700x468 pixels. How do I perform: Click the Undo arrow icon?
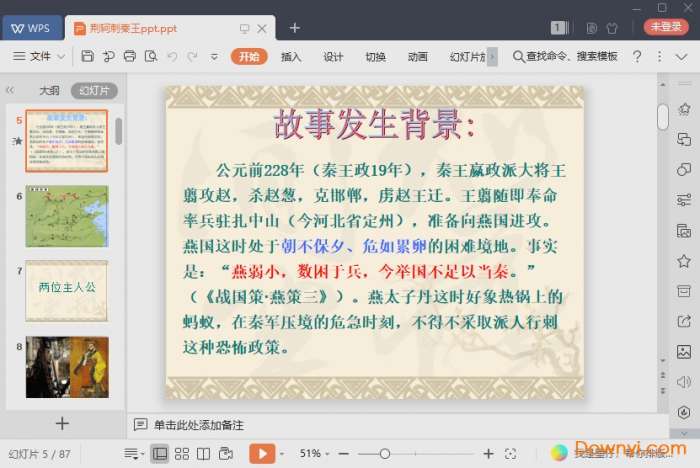(x=172, y=56)
